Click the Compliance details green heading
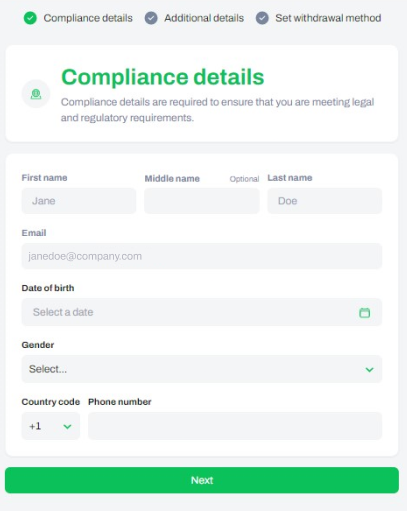This screenshot has width=407, height=511. [163, 77]
